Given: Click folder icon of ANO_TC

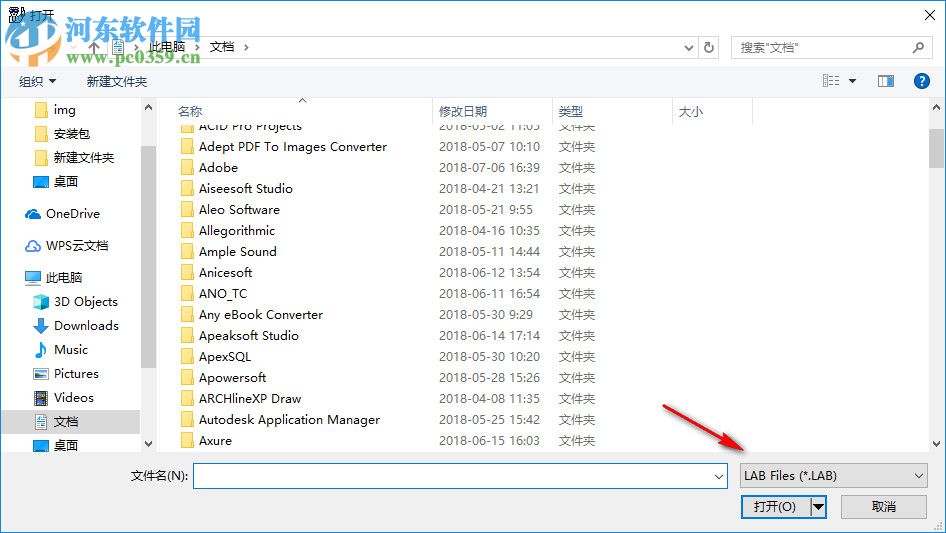Looking at the screenshot, I should (x=187, y=294).
